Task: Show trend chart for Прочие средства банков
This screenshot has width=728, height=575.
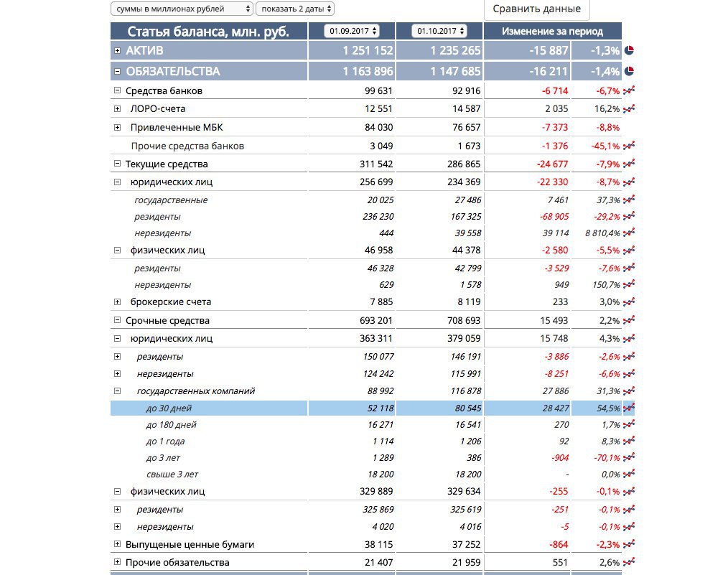Action: 629,146
